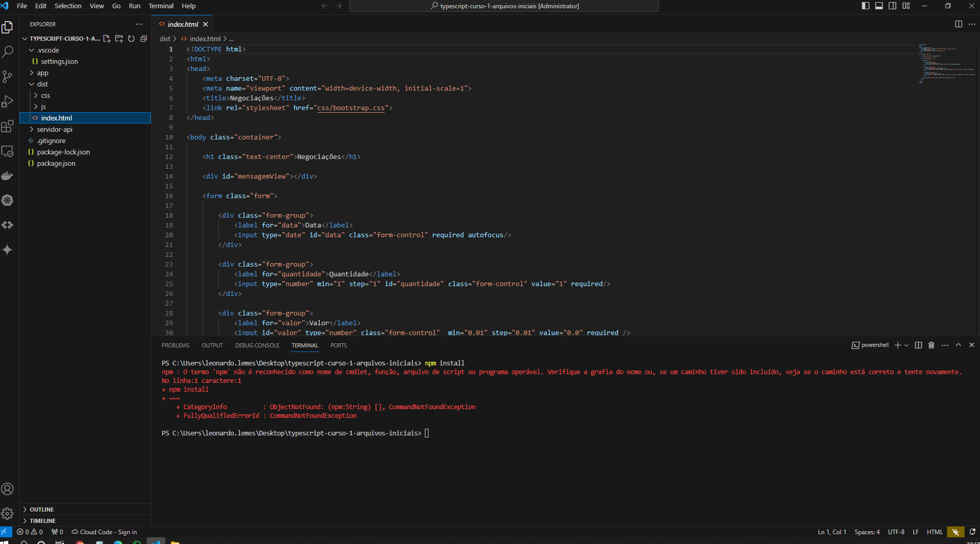Switch to DEBUG CONSOLE tab
980x544 pixels.
tap(257, 345)
